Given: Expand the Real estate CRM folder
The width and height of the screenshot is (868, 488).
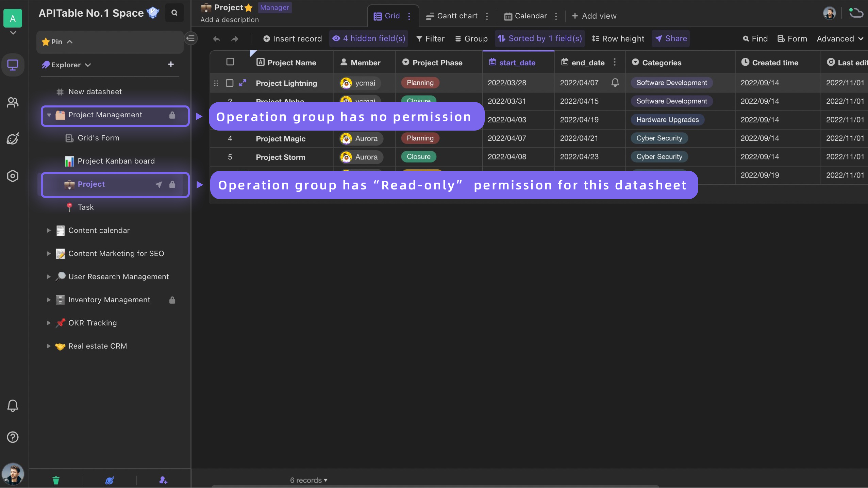Looking at the screenshot, I should (49, 346).
